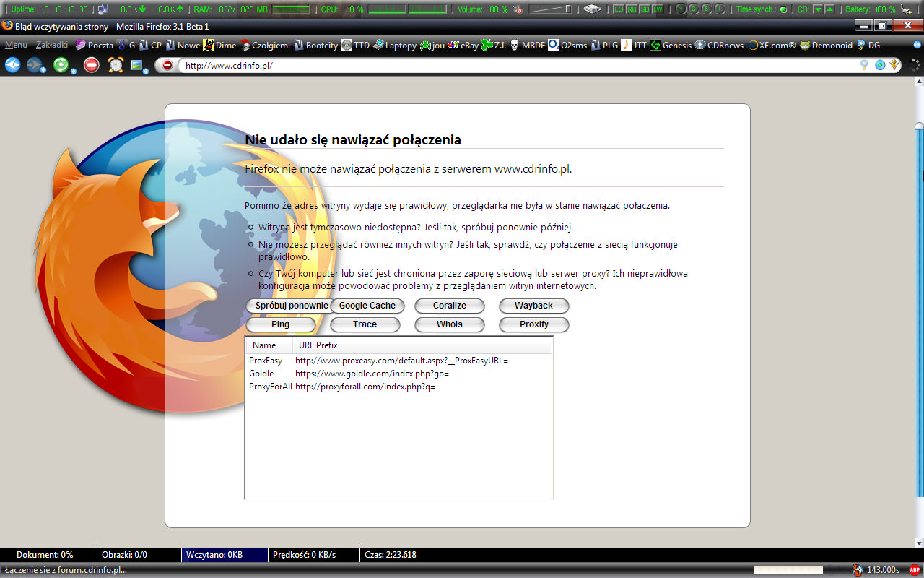Image resolution: width=924 pixels, height=578 pixels.
Task: Open the DG bookmark
Action: click(868, 45)
